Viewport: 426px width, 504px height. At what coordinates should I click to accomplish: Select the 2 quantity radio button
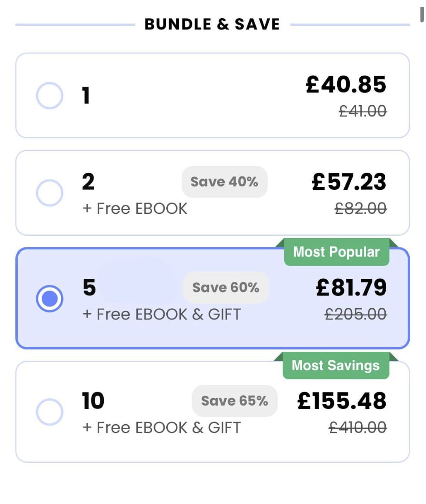click(x=49, y=193)
